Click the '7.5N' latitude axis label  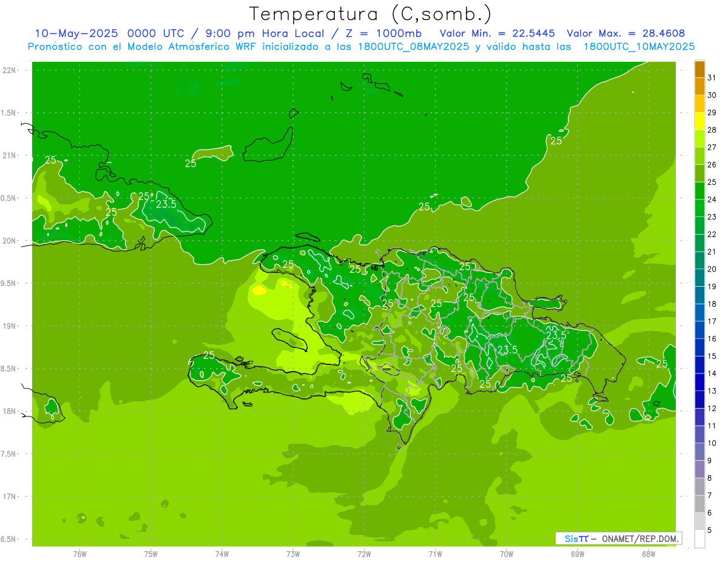pos(8,453)
